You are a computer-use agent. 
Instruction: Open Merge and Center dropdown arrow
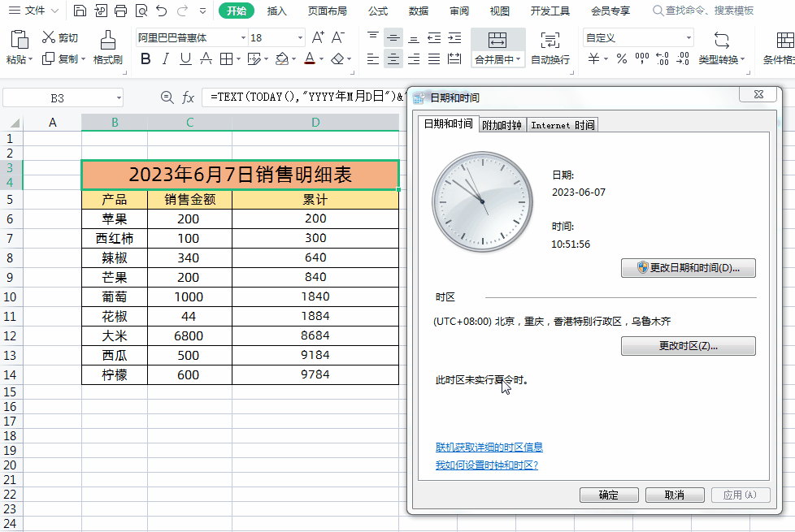click(x=518, y=60)
